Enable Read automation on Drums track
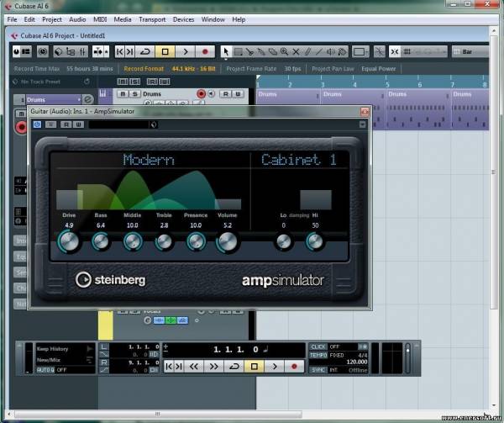 226,94
